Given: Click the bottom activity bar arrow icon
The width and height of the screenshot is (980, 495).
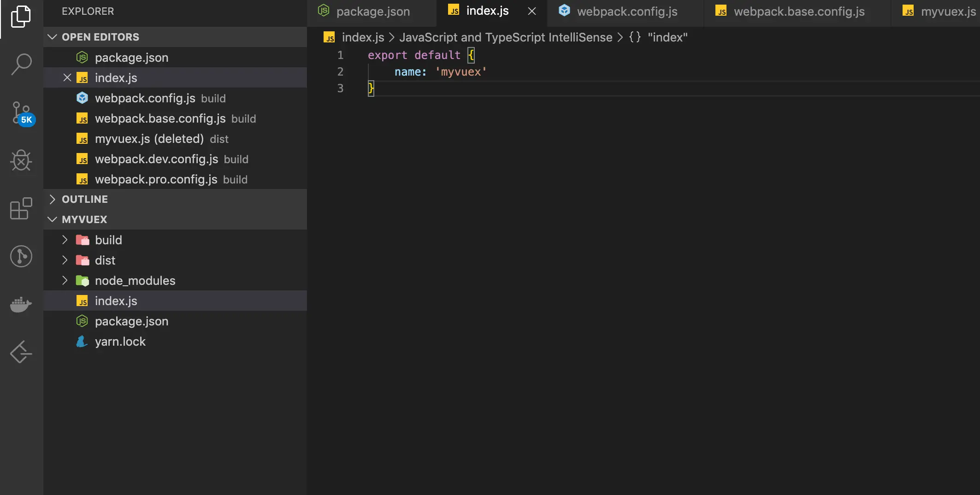Looking at the screenshot, I should 21,353.
